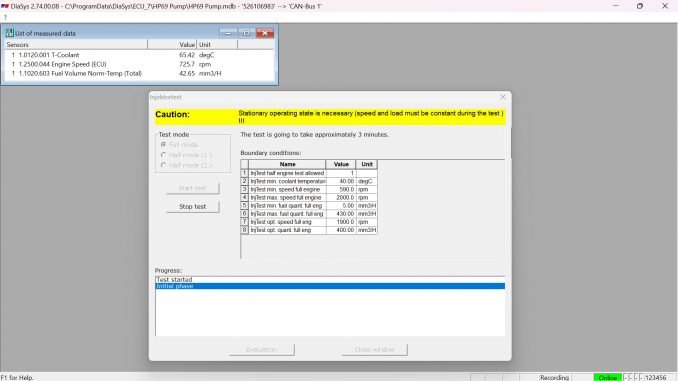
Task: Select the Fuel Volume Norm-Temp (Total) row
Action: click(x=139, y=74)
